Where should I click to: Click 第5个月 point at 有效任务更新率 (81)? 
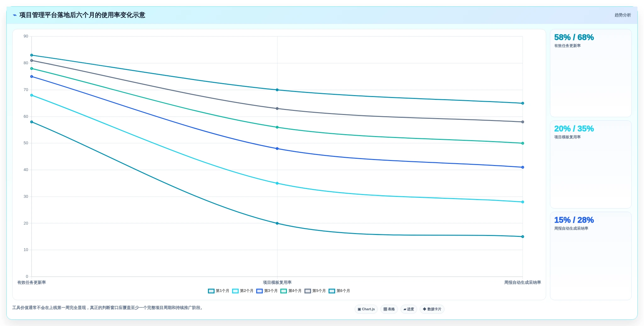coord(31,60)
